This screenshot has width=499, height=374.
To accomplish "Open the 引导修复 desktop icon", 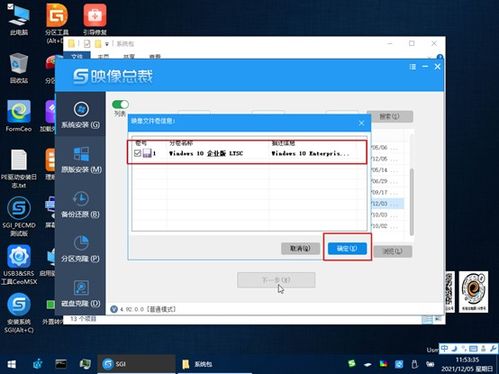I will click(x=95, y=19).
